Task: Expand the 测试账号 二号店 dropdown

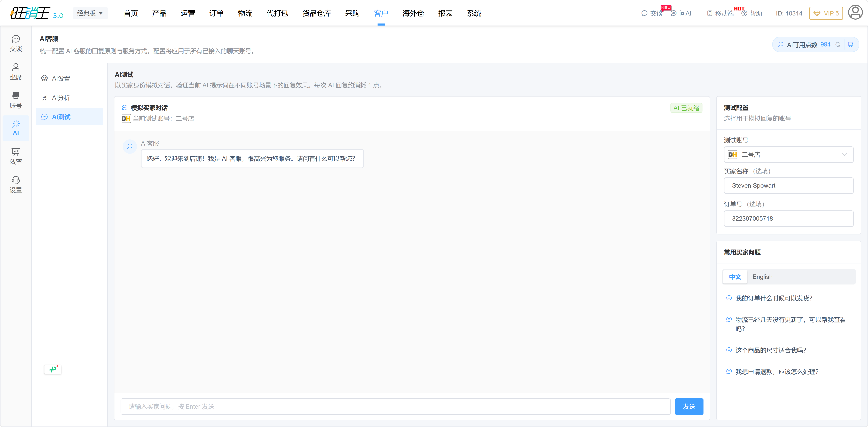Action: (788, 154)
